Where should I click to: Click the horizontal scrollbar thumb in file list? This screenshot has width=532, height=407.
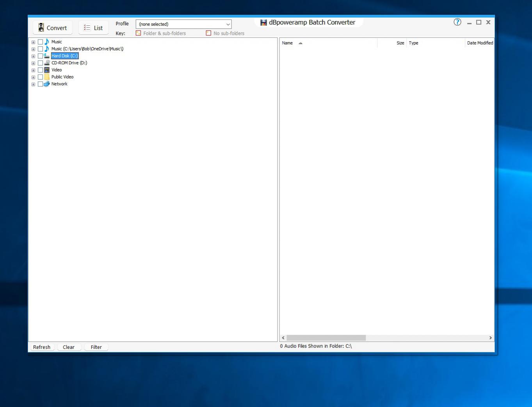pyautogui.click(x=326, y=338)
